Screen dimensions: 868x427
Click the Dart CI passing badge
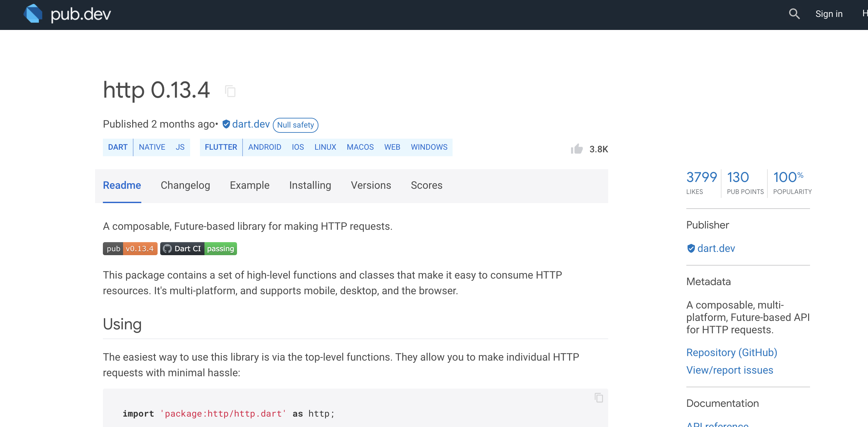[199, 249]
